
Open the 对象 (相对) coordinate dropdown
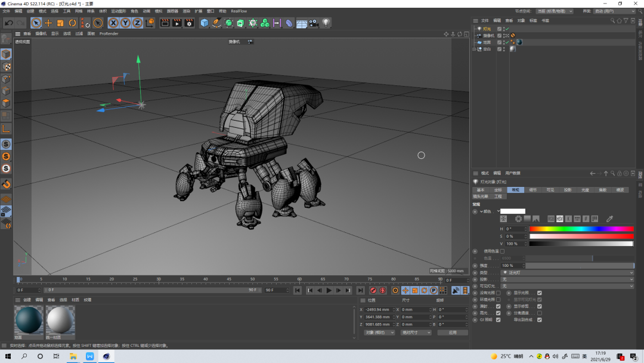click(379, 332)
